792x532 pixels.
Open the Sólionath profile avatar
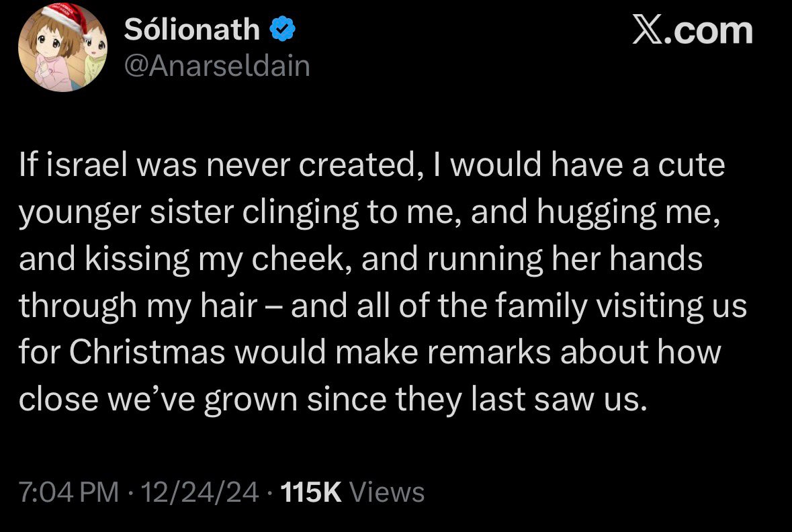point(64,50)
